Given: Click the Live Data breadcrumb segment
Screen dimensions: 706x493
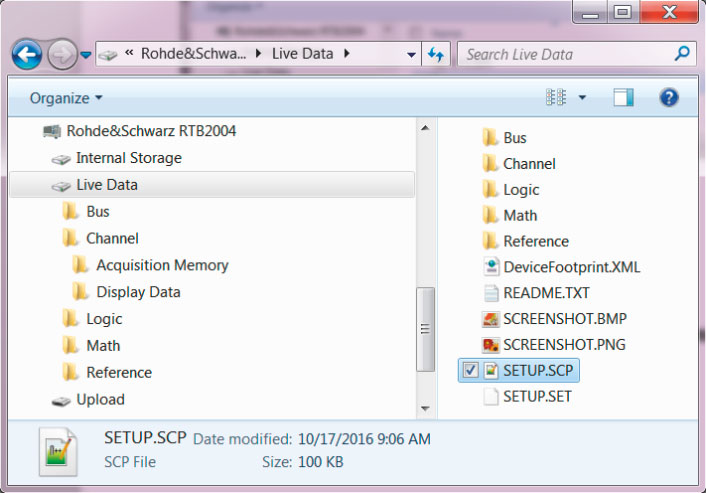Looking at the screenshot, I should click(302, 54).
